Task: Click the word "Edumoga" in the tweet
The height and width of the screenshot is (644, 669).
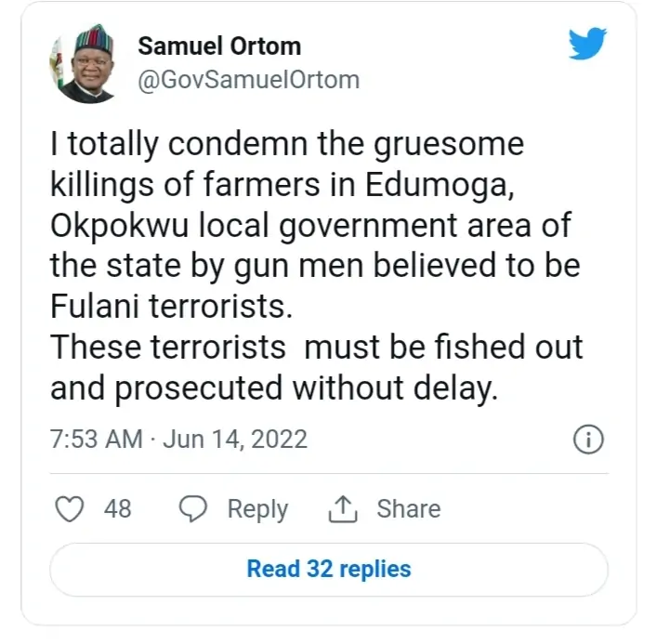Action: click(454, 185)
